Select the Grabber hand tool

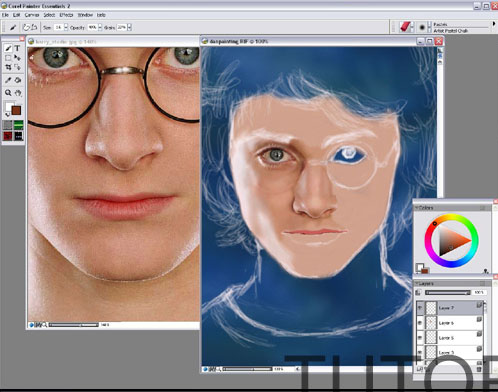[x=18, y=93]
